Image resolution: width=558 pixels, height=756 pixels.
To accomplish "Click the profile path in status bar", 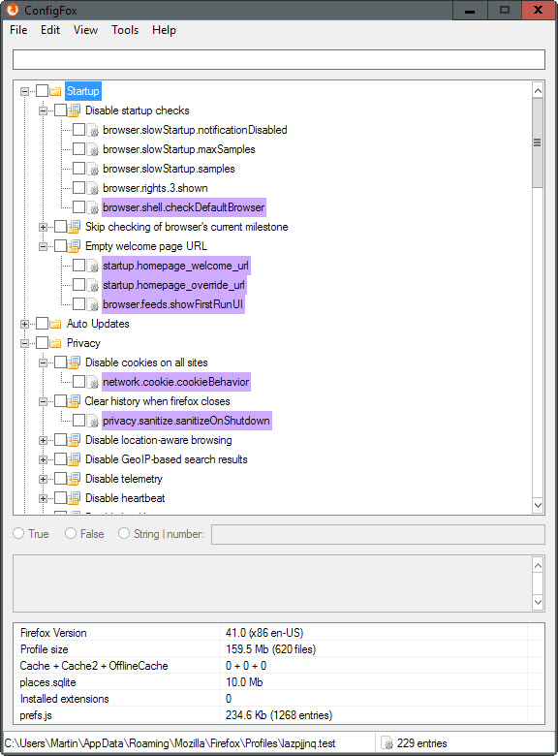I will point(170,743).
